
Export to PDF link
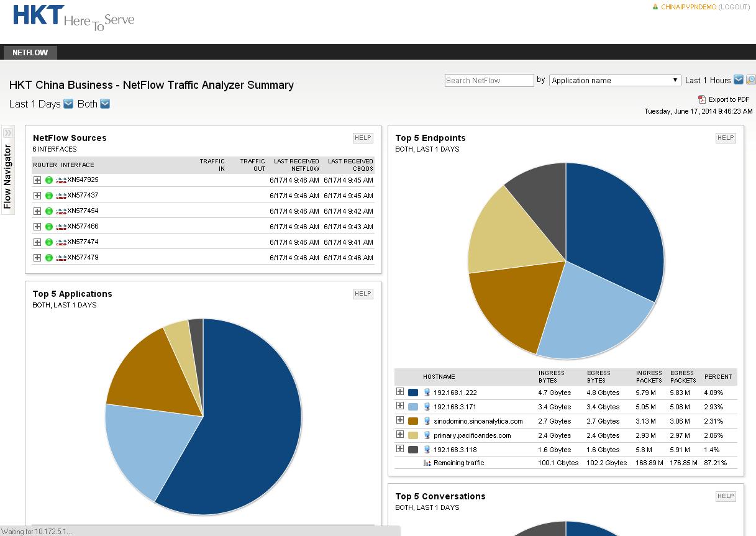tap(729, 99)
